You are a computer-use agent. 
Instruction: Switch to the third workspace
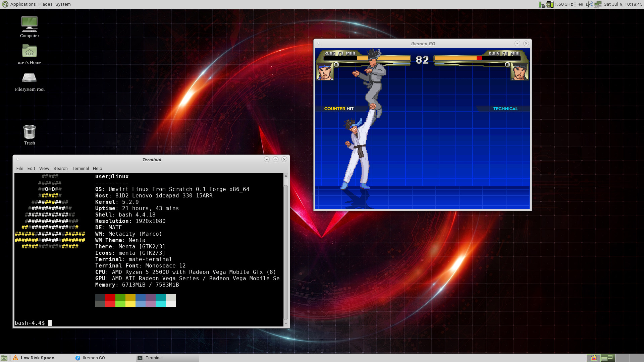click(622, 358)
